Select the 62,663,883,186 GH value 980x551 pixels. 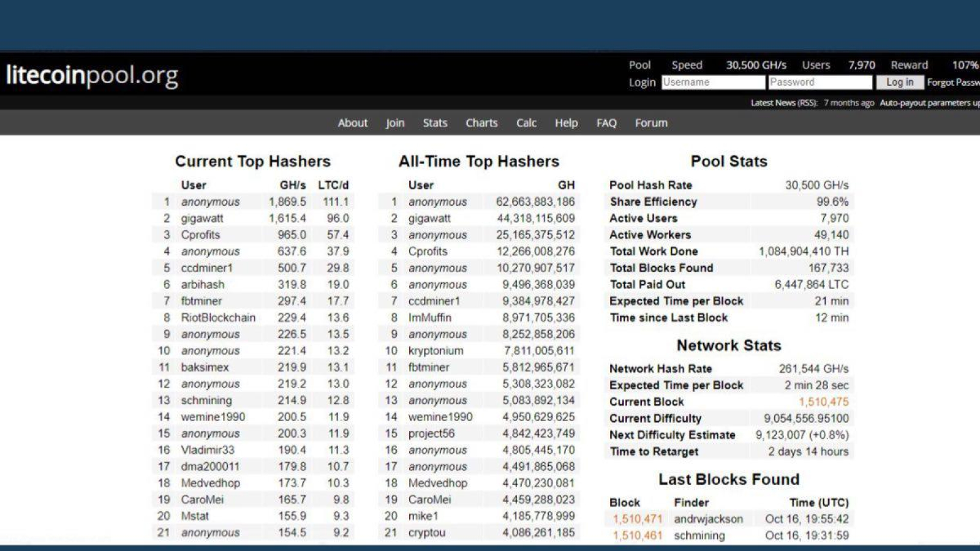535,202
